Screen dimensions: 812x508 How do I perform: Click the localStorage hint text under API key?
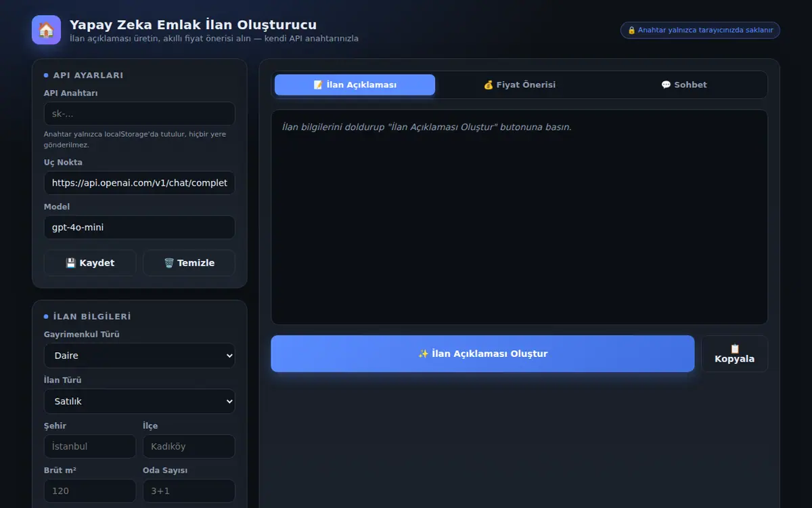pos(135,140)
